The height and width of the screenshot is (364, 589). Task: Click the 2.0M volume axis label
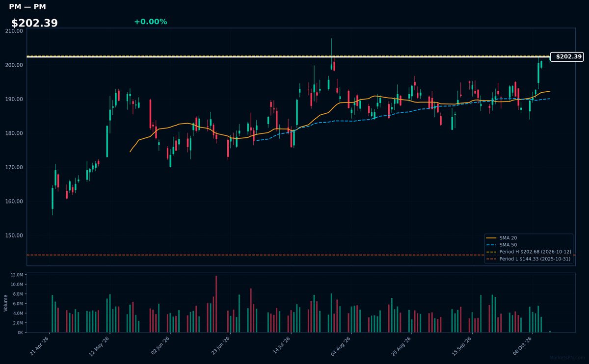tap(18, 323)
